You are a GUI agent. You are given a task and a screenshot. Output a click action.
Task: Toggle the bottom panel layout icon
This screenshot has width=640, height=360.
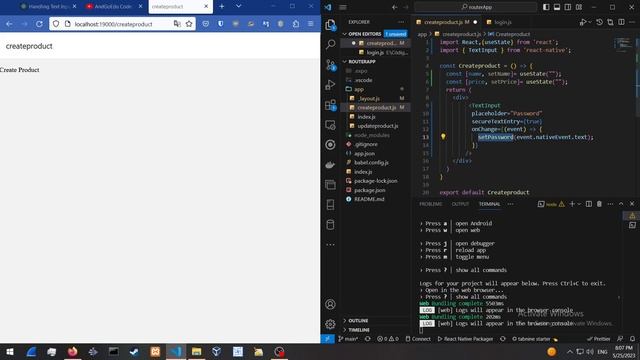tap(557, 7)
